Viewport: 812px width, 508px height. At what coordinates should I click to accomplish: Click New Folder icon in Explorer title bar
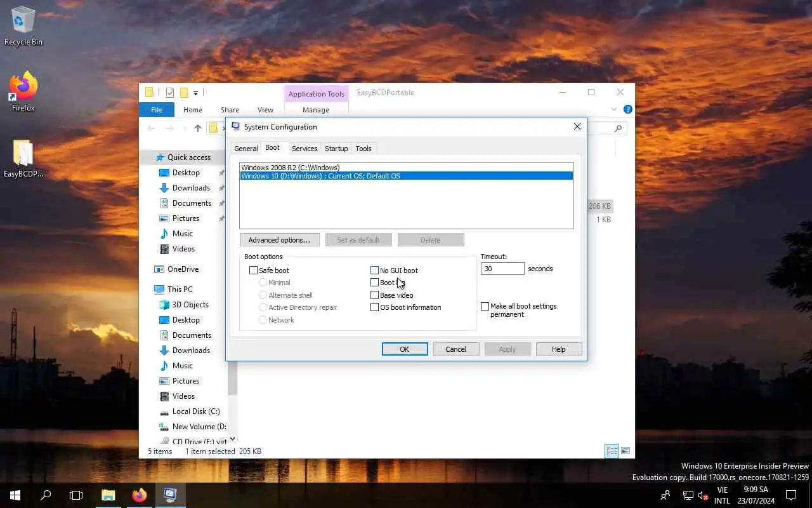coord(184,93)
